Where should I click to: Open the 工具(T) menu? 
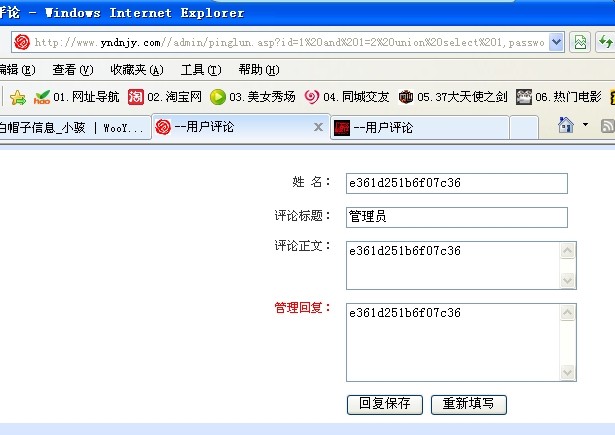point(201,70)
